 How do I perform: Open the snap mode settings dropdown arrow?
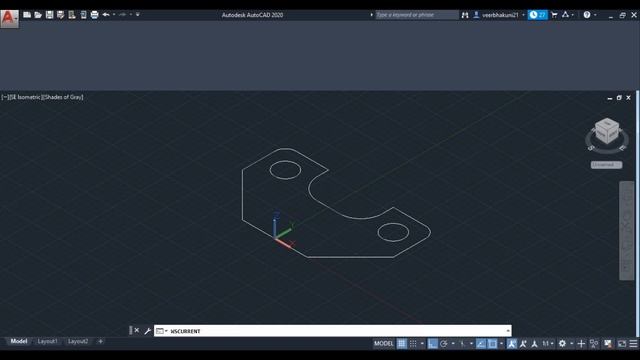click(x=422, y=344)
